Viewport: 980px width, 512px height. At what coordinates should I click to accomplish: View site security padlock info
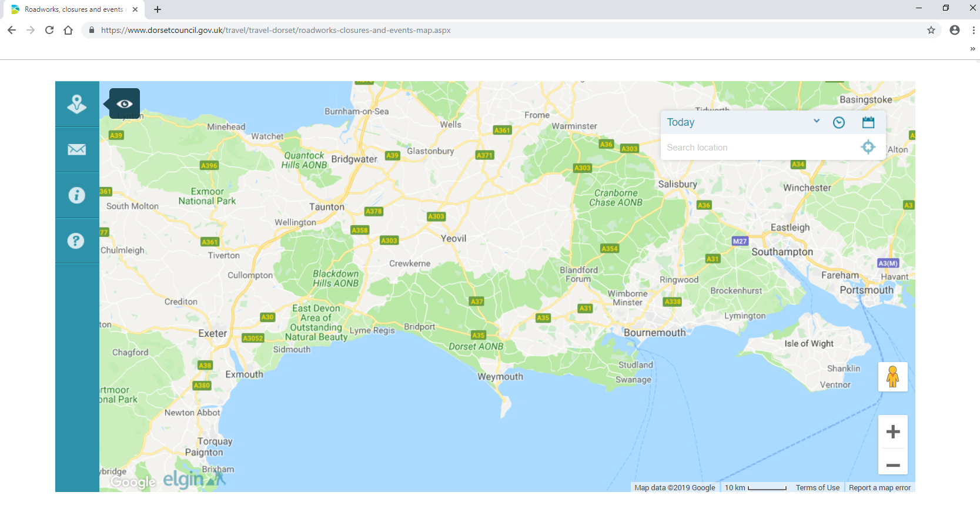pyautogui.click(x=92, y=30)
